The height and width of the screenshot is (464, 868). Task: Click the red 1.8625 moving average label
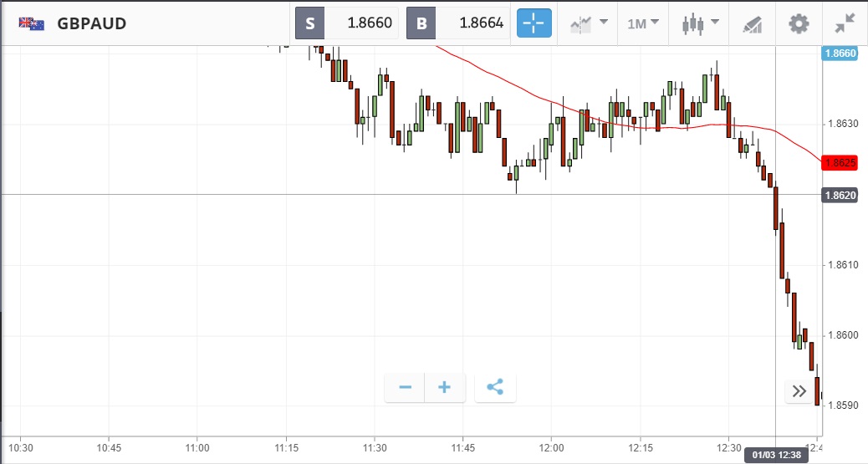coord(840,162)
